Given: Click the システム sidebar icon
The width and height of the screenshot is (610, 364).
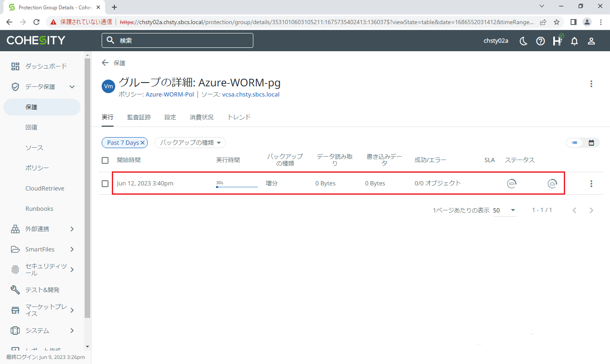Looking at the screenshot, I should (15, 331).
